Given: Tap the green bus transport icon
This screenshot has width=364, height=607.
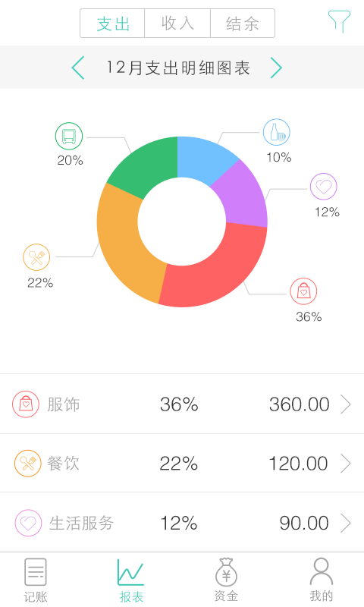Looking at the screenshot, I should tap(69, 137).
